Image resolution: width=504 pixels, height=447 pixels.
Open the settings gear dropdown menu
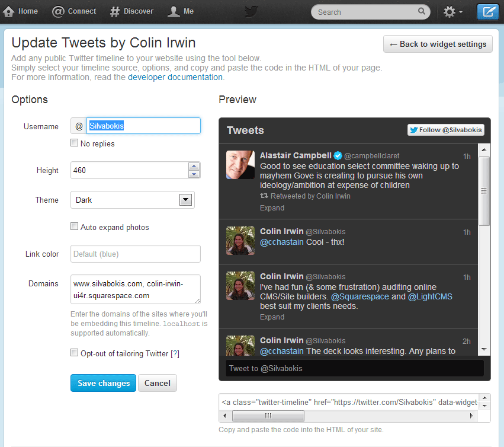click(x=452, y=11)
